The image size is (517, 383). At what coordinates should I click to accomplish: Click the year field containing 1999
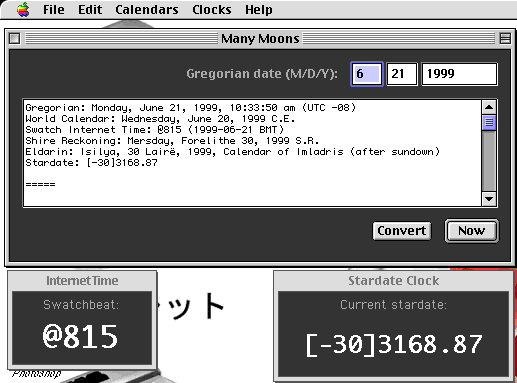[x=459, y=74]
